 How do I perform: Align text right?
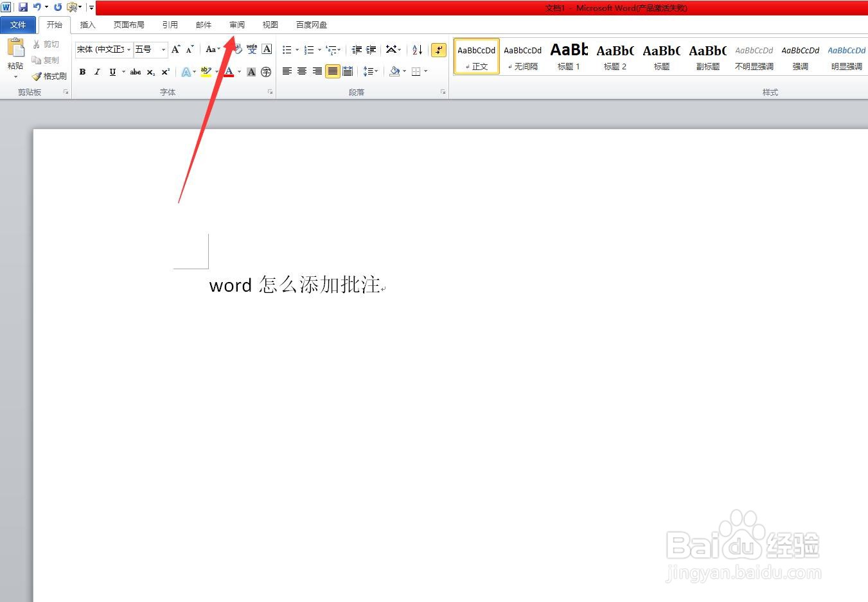coord(317,71)
